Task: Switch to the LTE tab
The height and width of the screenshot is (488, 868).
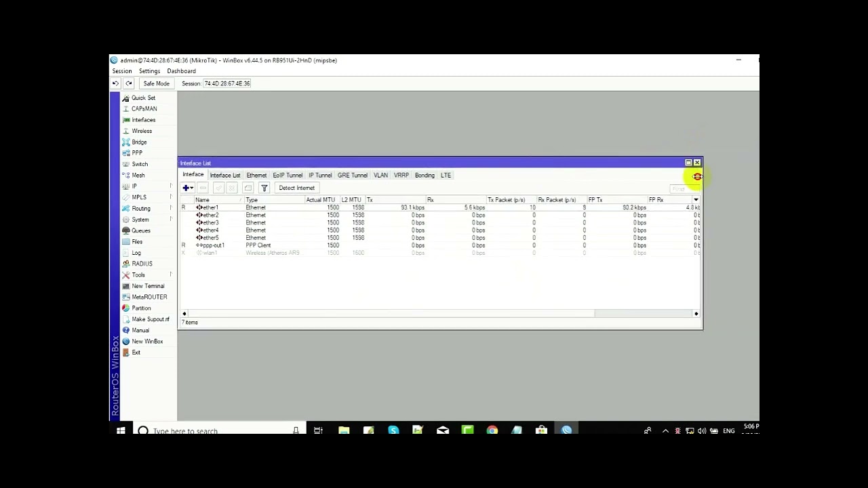Action: coord(446,175)
